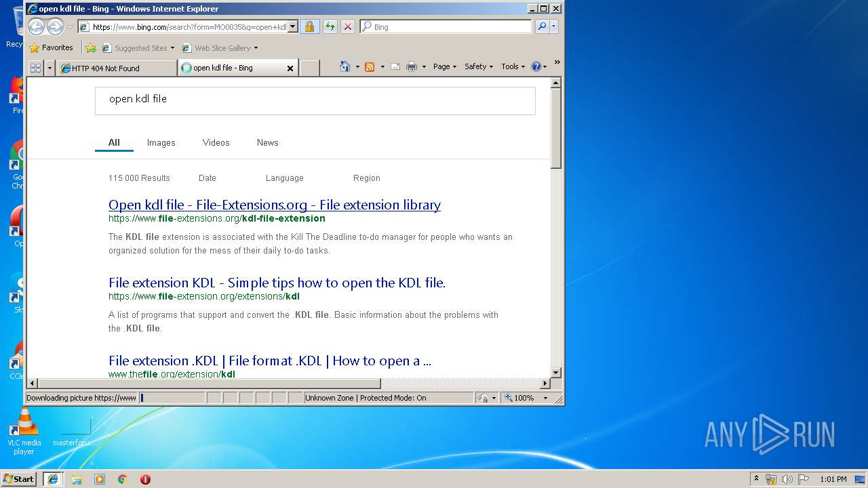Open the tab list dropdown arrow
The image size is (868, 488).
[50, 68]
